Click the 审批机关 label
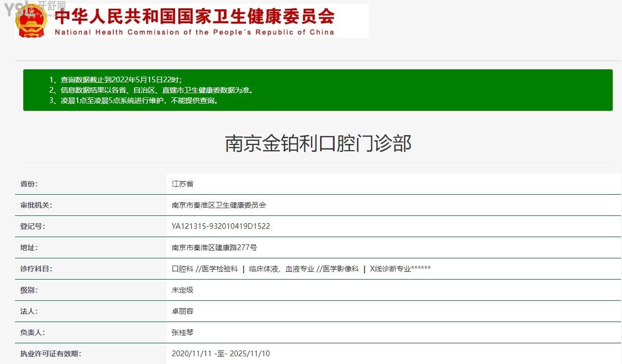The width and height of the screenshot is (622, 364). click(36, 205)
